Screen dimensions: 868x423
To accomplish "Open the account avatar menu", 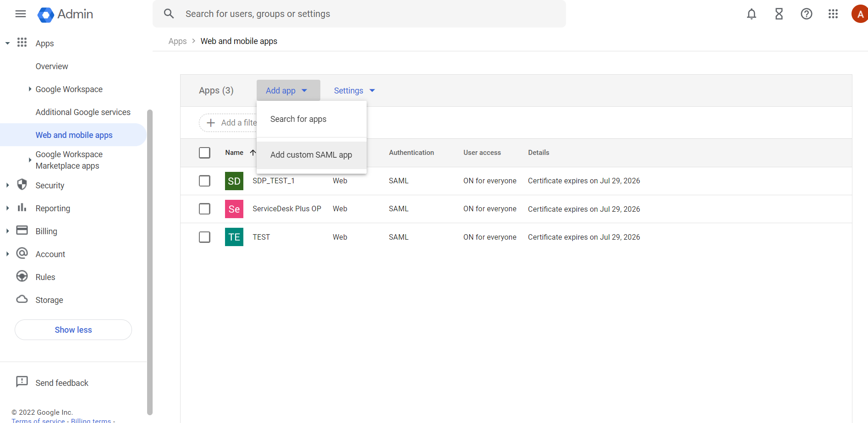I will pyautogui.click(x=860, y=14).
